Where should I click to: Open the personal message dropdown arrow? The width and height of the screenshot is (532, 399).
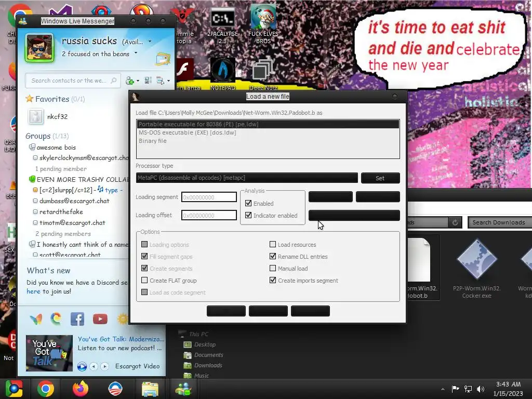click(136, 53)
